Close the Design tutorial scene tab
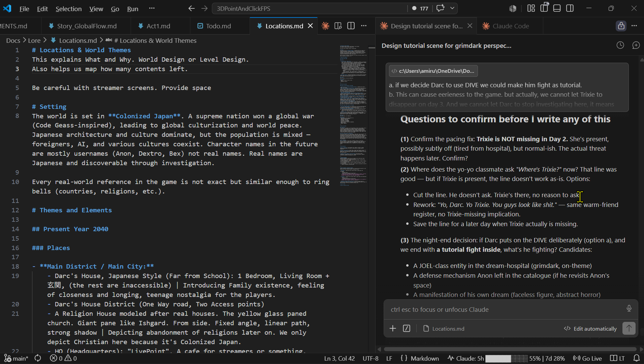The height and width of the screenshot is (364, 644). click(470, 26)
